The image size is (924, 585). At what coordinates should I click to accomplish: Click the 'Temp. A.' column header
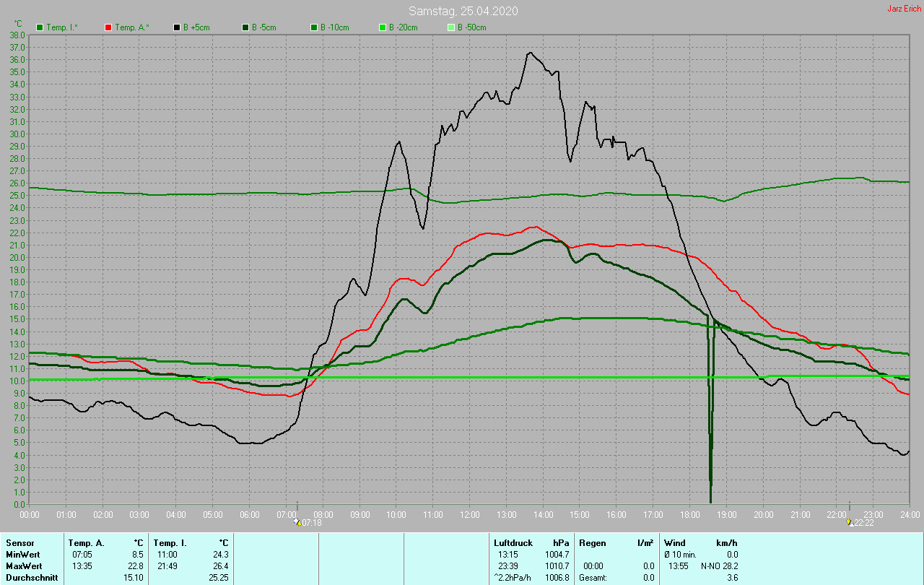click(86, 542)
